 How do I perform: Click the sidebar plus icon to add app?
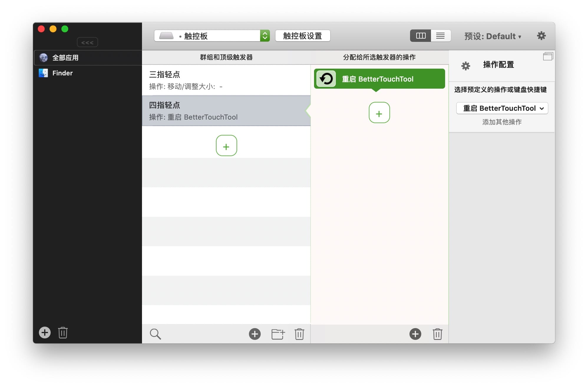45,333
